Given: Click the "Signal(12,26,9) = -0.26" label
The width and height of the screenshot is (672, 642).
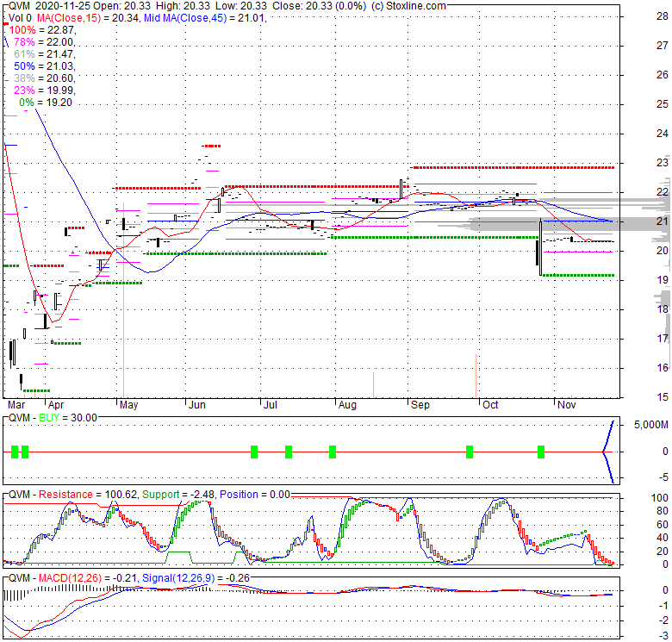Looking at the screenshot, I should click(196, 578).
